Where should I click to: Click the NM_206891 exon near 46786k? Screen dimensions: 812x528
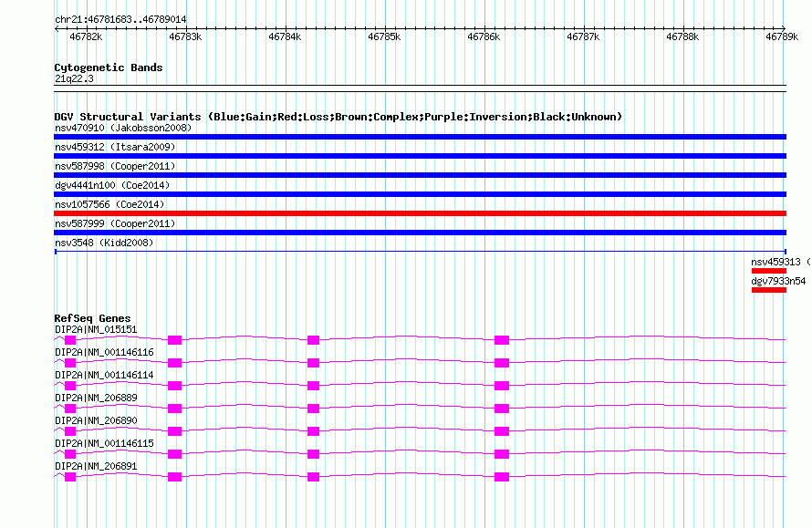click(502, 477)
